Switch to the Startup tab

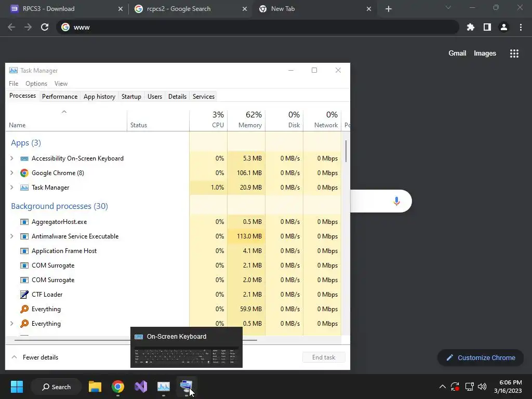pyautogui.click(x=131, y=97)
